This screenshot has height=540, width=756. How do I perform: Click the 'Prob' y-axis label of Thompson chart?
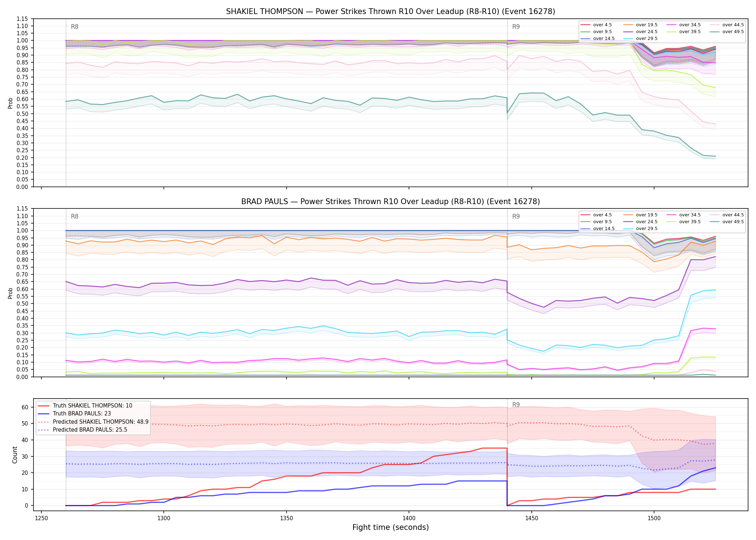10,103
